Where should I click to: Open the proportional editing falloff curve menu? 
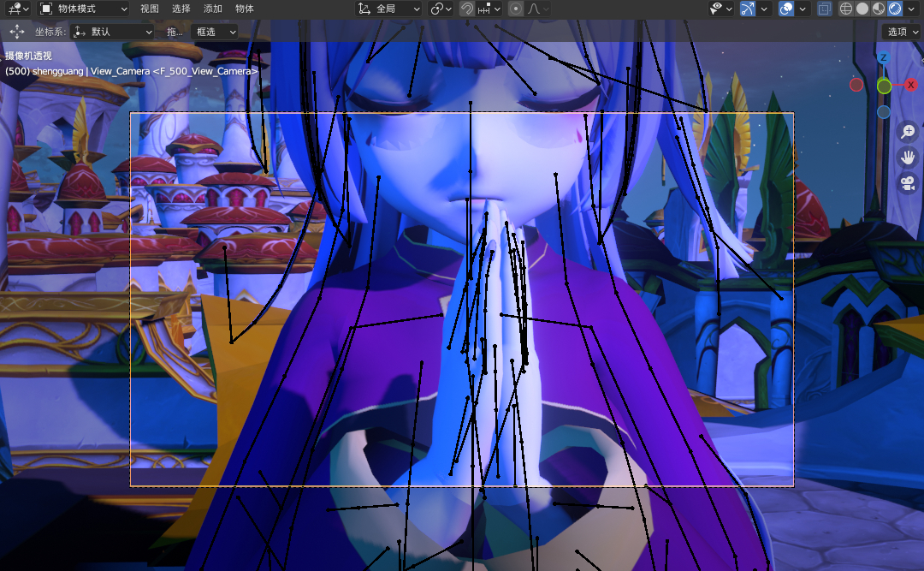click(x=537, y=9)
